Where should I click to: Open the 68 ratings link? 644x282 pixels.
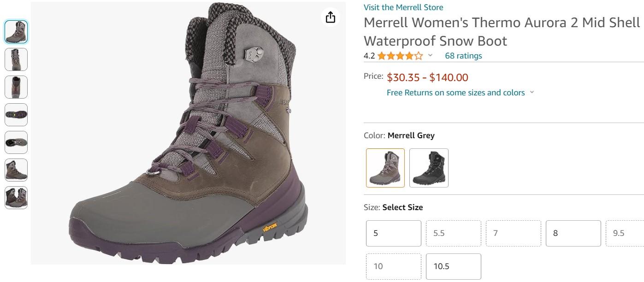463,56
